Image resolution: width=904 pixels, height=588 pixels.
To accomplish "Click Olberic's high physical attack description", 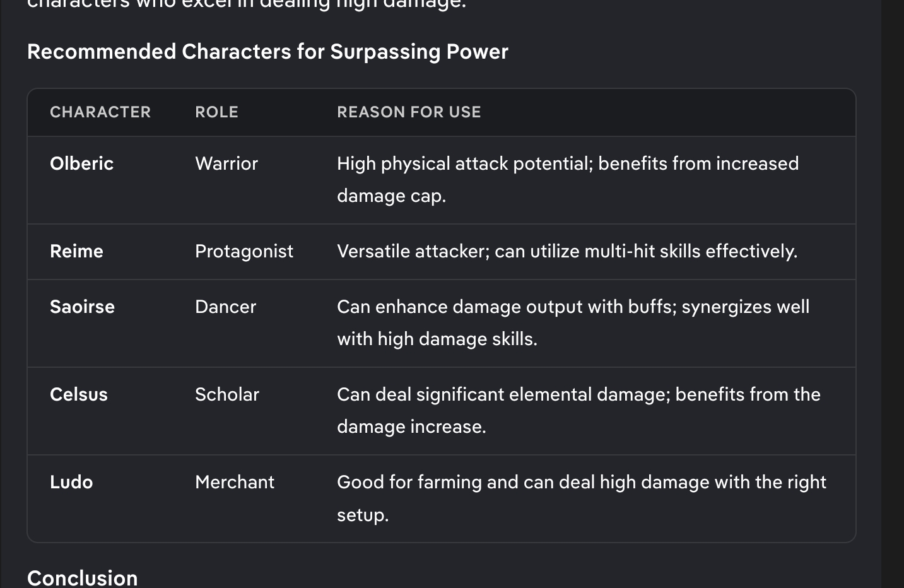I will point(568,180).
